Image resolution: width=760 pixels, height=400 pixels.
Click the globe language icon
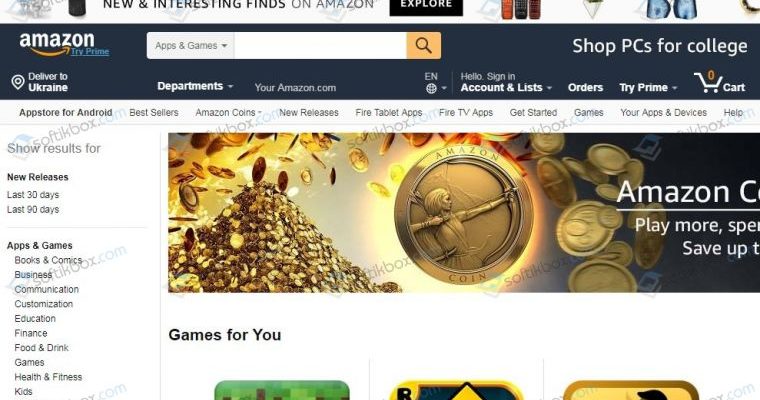pos(431,89)
